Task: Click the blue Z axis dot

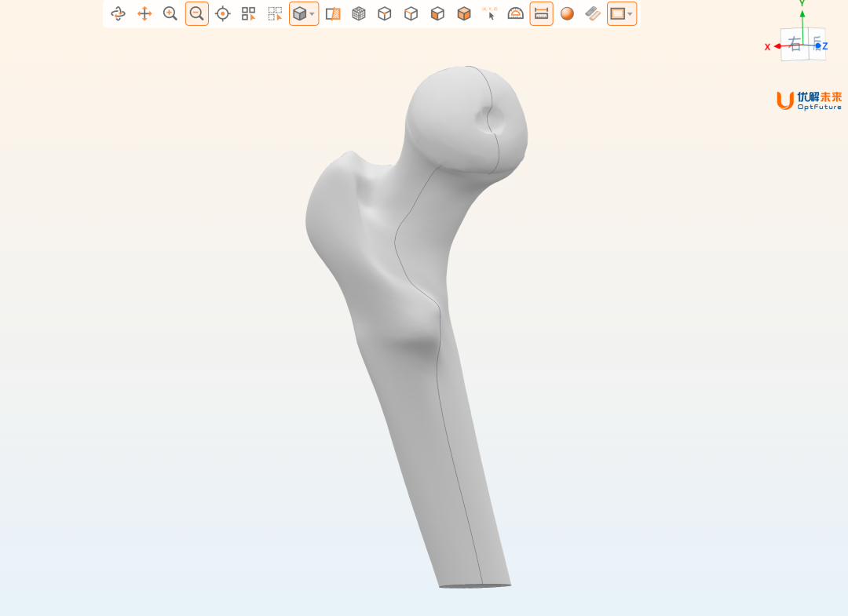Action: click(818, 46)
